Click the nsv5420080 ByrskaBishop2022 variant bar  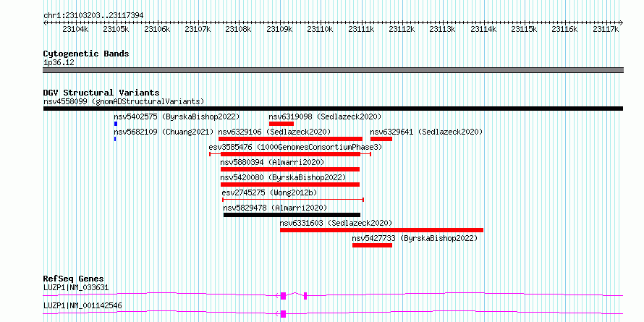click(x=290, y=185)
